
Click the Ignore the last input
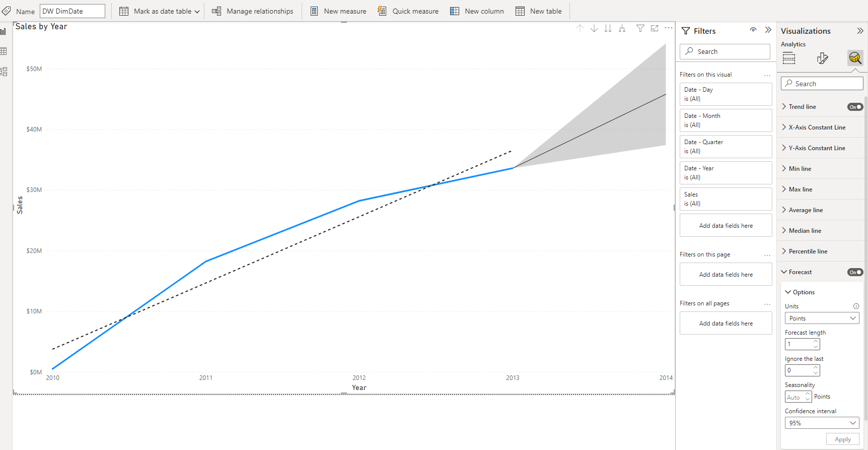coord(802,370)
